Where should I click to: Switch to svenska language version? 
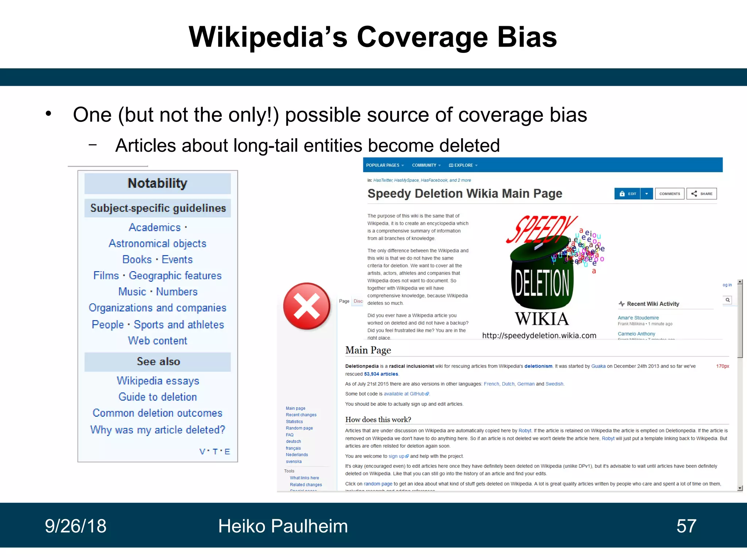click(294, 462)
